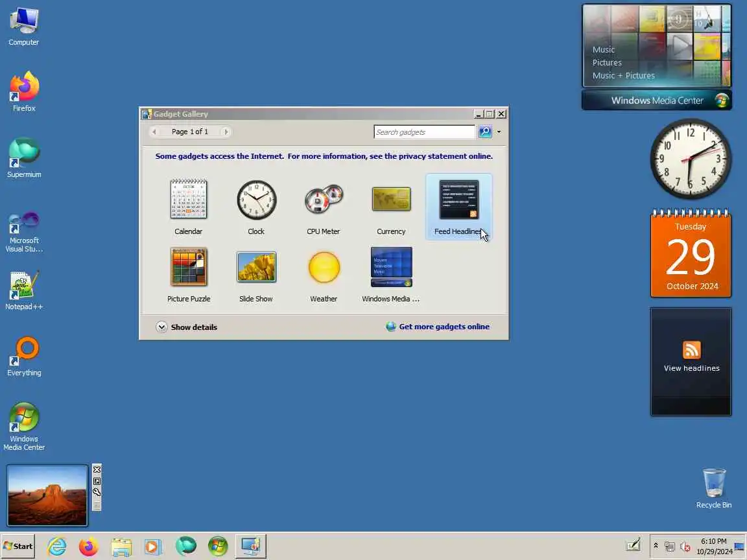Focus the Search gadgets input field
Screen dimensions: 747x560
pos(425,132)
